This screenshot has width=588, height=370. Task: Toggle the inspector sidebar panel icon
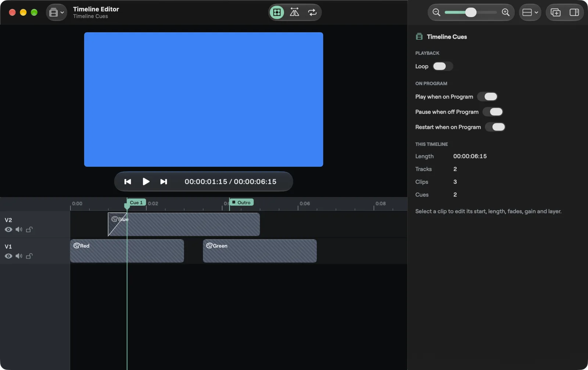[574, 12]
